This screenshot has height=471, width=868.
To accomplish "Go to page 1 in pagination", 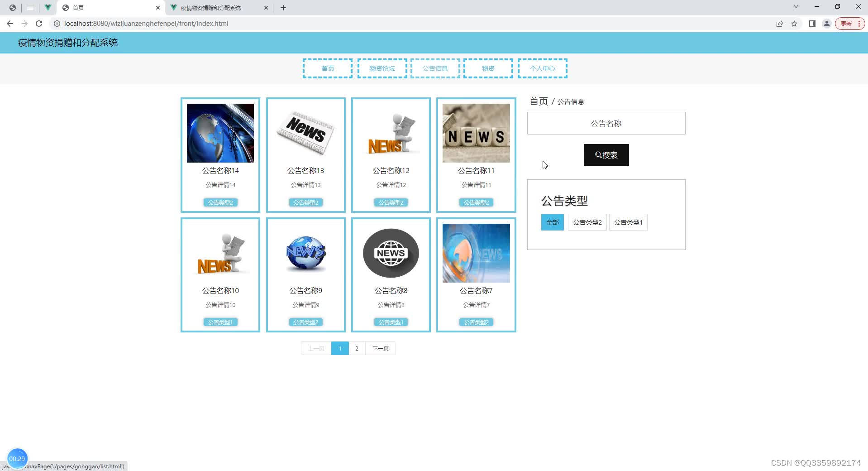I will click(x=340, y=348).
